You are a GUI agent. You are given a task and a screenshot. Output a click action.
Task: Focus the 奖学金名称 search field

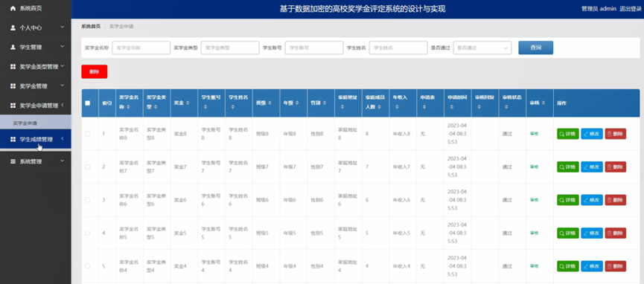[x=141, y=48]
